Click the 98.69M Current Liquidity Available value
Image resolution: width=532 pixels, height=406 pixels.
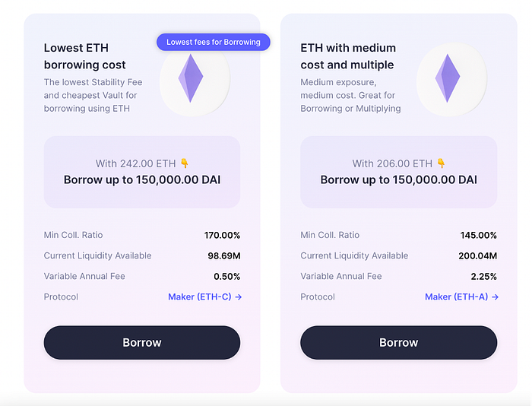(x=224, y=256)
